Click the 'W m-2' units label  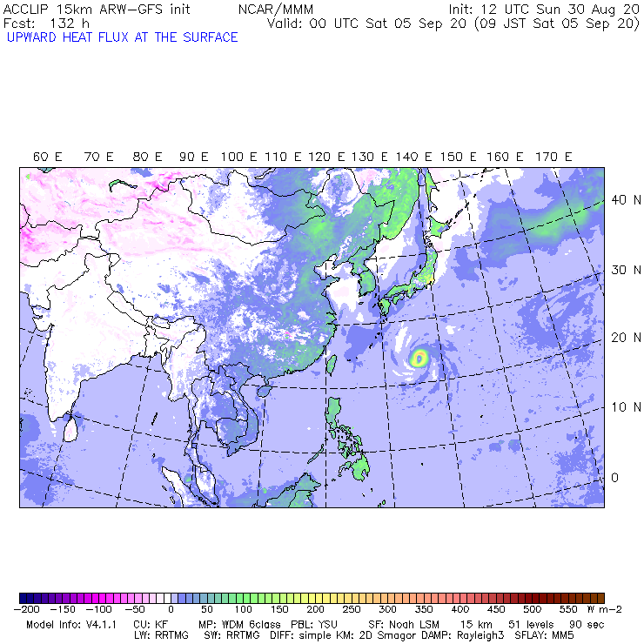coord(605,609)
